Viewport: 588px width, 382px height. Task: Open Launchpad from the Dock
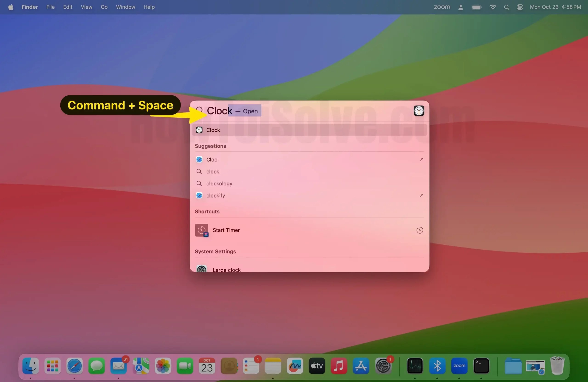[x=52, y=366]
